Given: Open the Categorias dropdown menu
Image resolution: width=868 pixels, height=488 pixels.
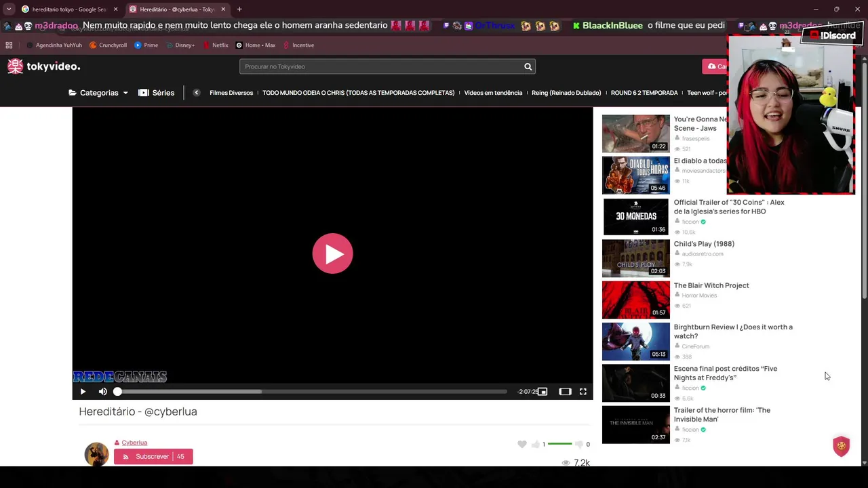Looking at the screenshot, I should 98,93.
